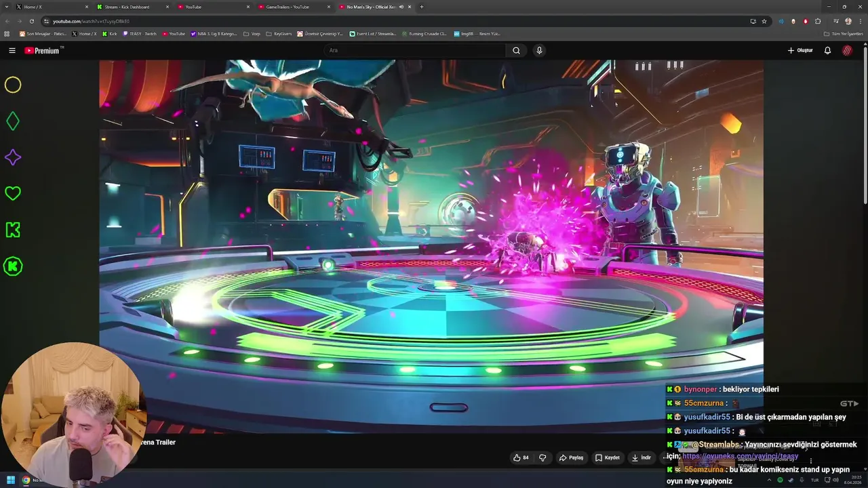Share the video via Paylaş

tap(571, 457)
